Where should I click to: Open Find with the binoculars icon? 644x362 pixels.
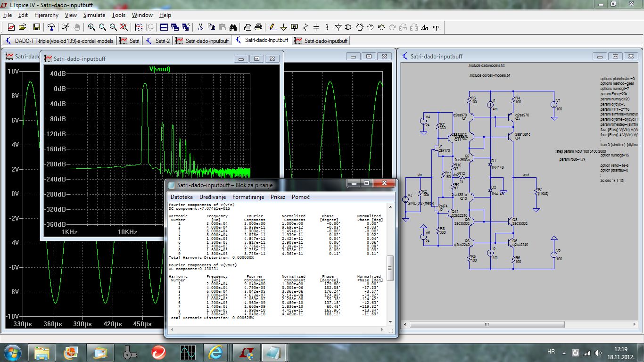tap(233, 27)
